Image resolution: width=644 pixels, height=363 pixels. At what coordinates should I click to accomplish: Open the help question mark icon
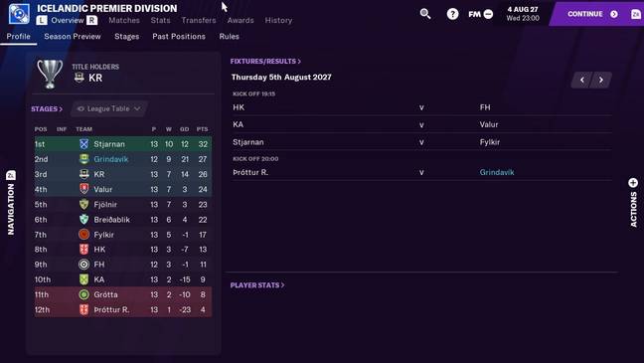452,14
